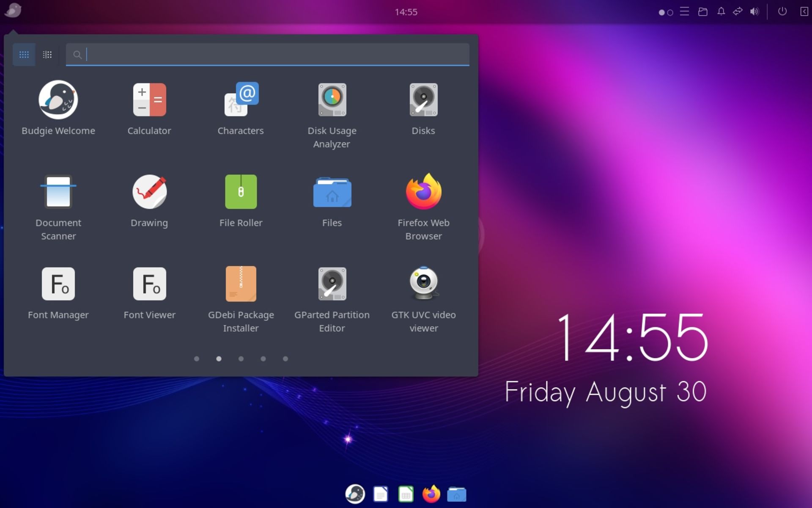Click Drawing application icon
This screenshot has height=508, width=812.
coord(149,190)
